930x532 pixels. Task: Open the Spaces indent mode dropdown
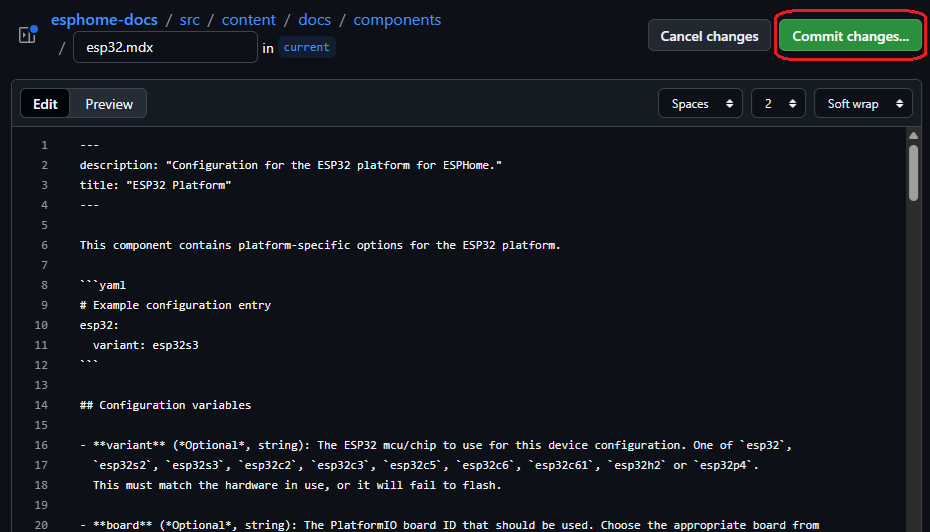[700, 104]
